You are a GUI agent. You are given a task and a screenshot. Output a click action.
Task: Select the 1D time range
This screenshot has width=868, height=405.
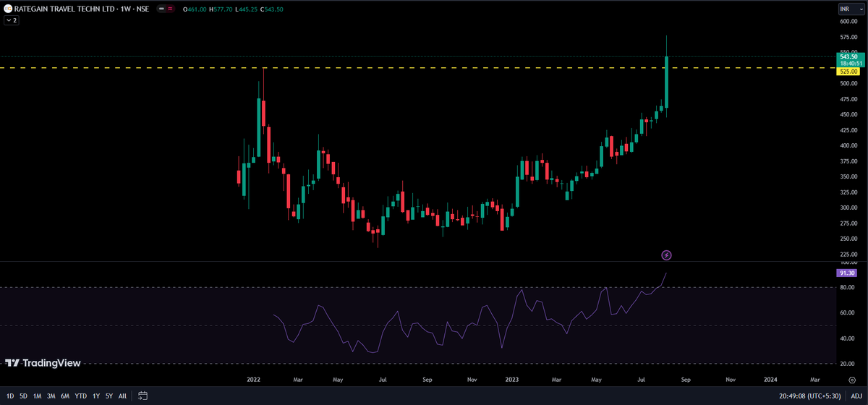click(x=9, y=396)
